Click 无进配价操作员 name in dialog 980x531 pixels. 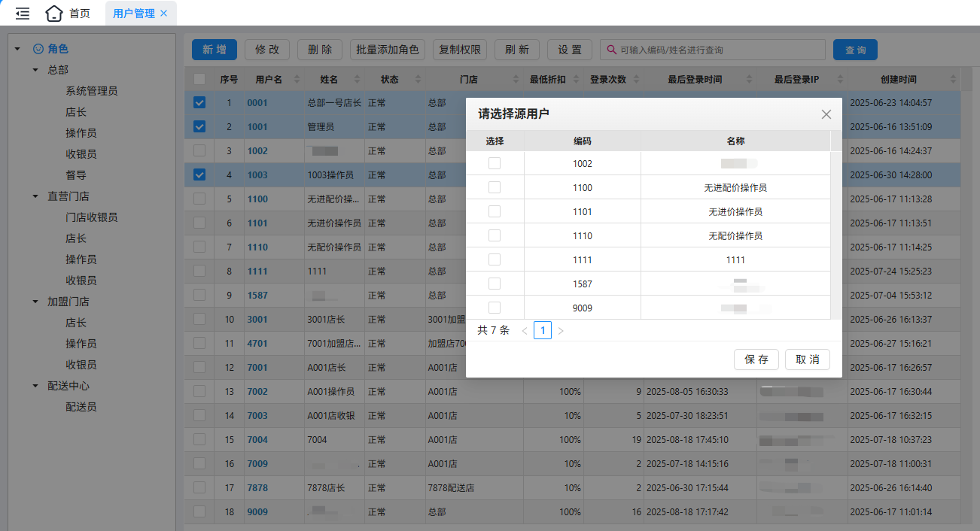735,187
